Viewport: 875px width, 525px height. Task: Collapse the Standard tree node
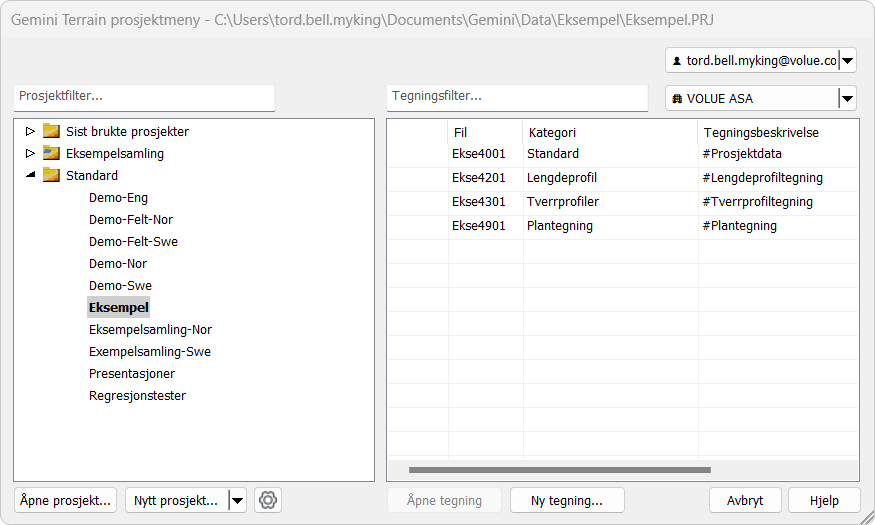[x=30, y=175]
